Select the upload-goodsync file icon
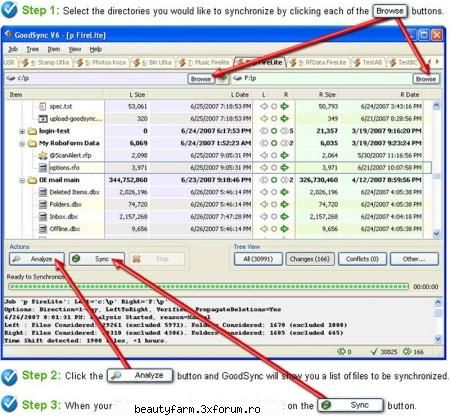Image resolution: width=450 pixels, height=416 pixels. (x=43, y=119)
